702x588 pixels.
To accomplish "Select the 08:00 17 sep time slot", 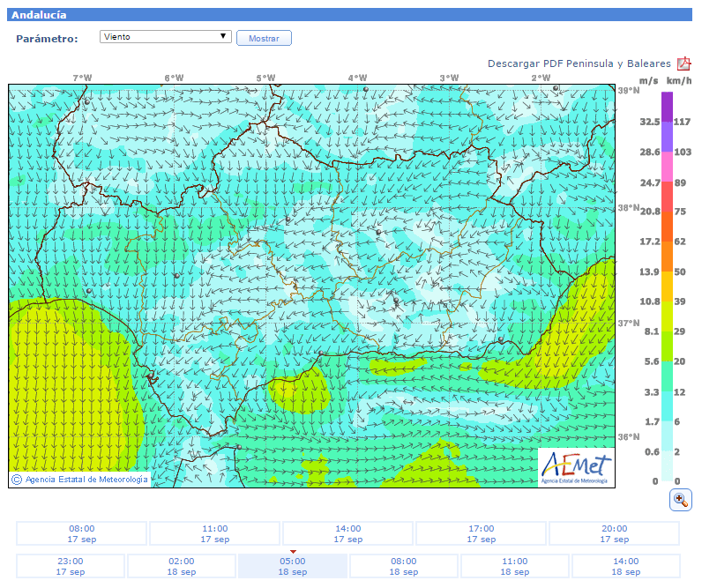I will [x=81, y=533].
